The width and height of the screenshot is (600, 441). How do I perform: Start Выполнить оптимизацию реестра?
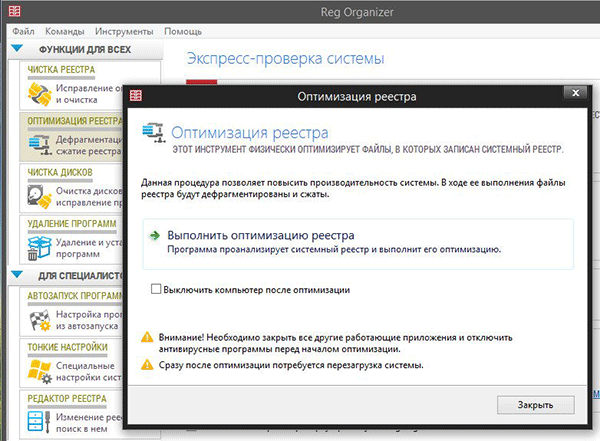click(x=358, y=244)
